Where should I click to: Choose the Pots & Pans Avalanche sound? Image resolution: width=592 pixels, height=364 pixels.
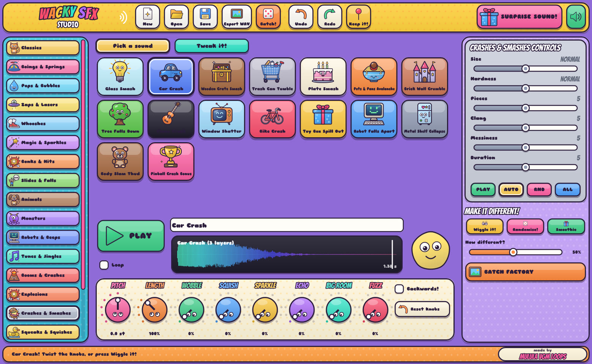[374, 76]
